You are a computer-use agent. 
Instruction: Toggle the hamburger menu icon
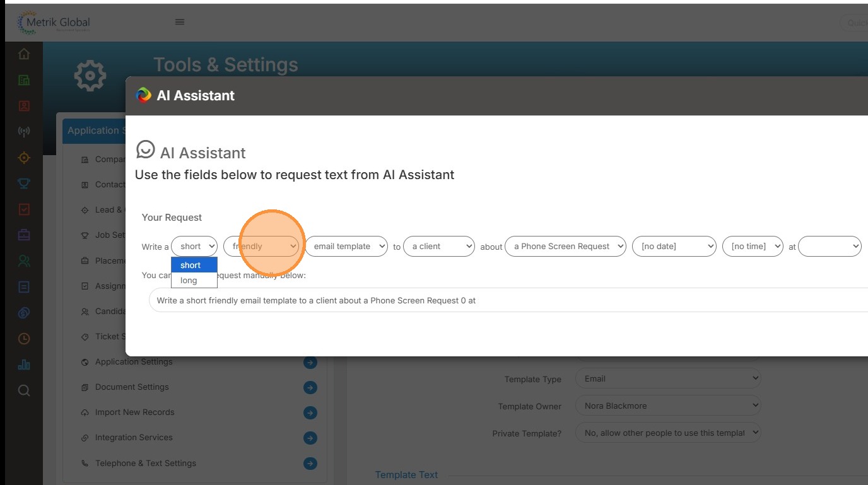pos(180,22)
